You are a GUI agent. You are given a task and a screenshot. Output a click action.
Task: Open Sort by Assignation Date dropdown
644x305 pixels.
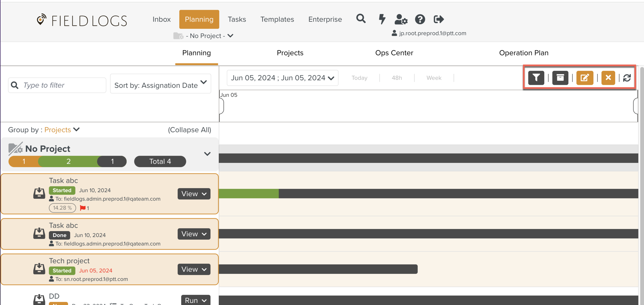pos(160,84)
